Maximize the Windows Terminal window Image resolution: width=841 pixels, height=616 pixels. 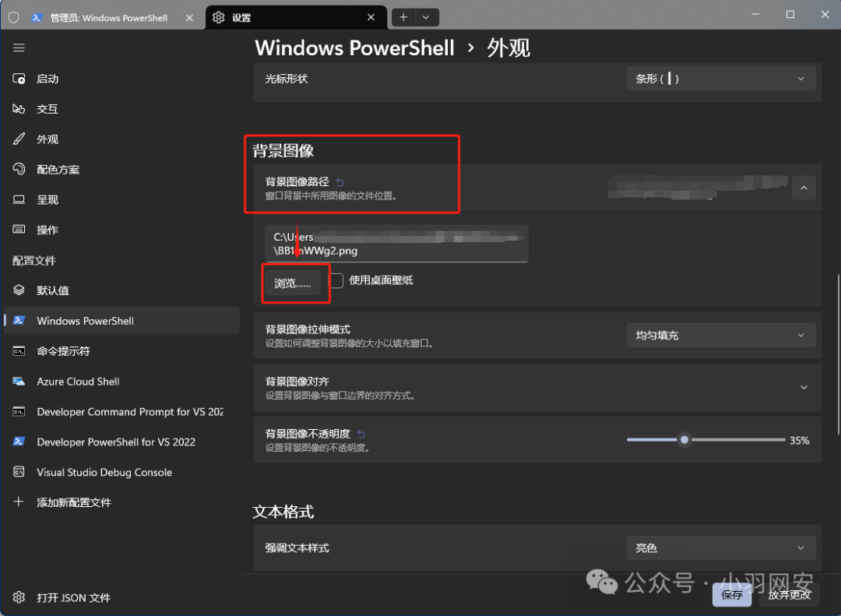(790, 15)
